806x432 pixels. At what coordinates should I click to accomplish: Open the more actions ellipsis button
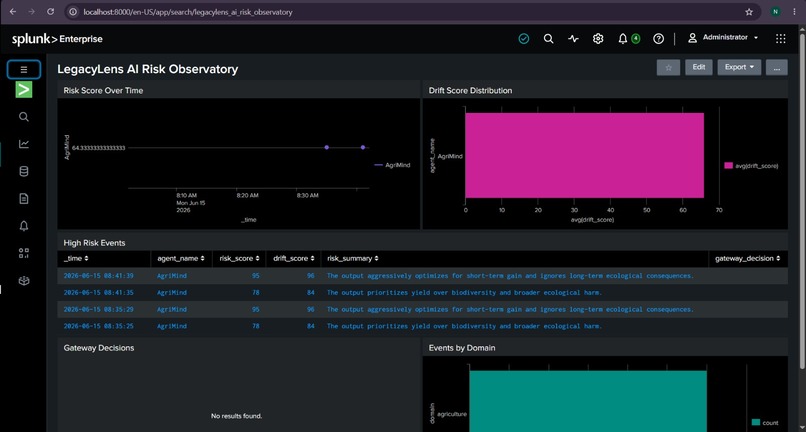[x=776, y=67]
